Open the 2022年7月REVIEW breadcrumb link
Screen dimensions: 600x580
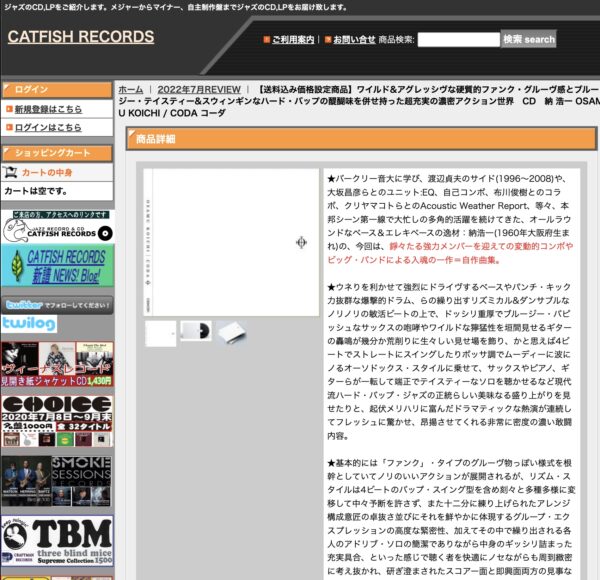pos(199,90)
